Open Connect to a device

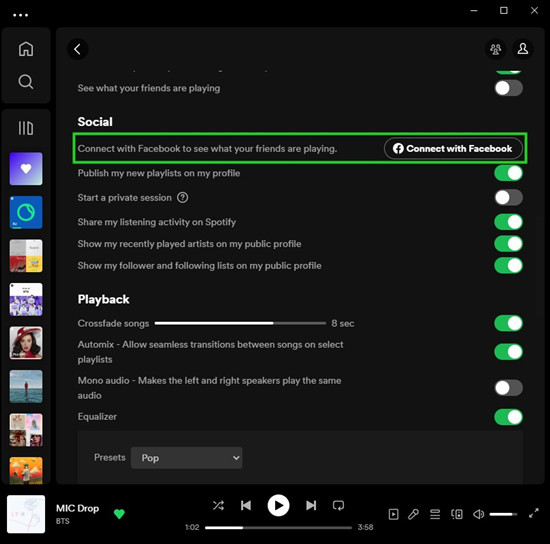click(457, 514)
